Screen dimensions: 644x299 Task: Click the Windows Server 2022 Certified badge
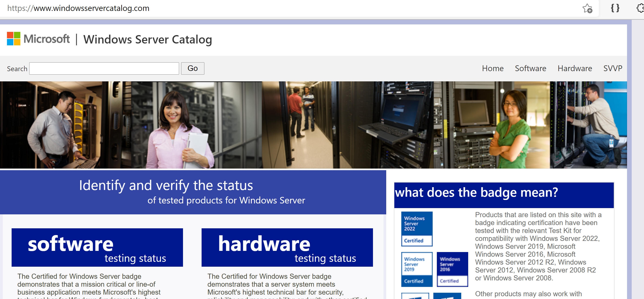click(417, 229)
